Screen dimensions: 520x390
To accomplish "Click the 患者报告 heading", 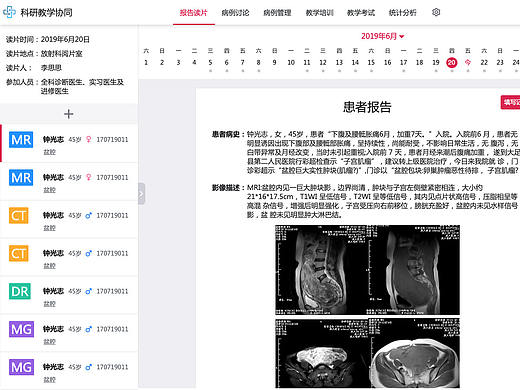I will coord(367,107).
